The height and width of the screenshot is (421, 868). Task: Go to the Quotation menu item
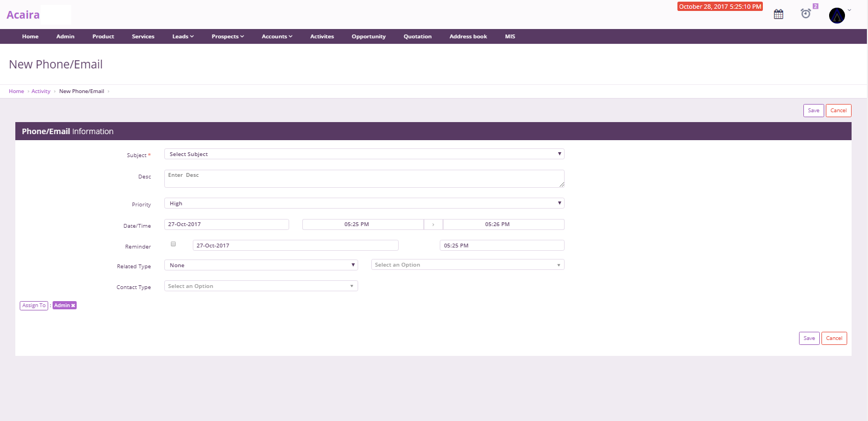pos(417,37)
